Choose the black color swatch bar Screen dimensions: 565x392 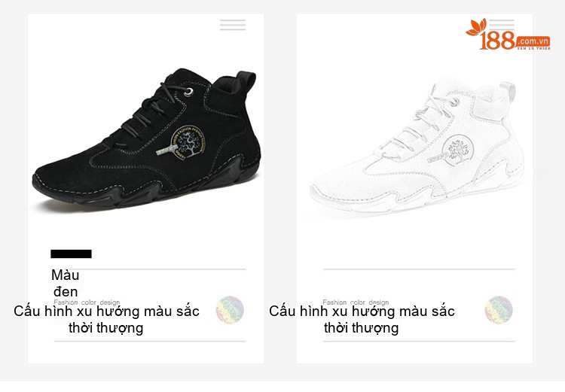pyautogui.click(x=71, y=254)
